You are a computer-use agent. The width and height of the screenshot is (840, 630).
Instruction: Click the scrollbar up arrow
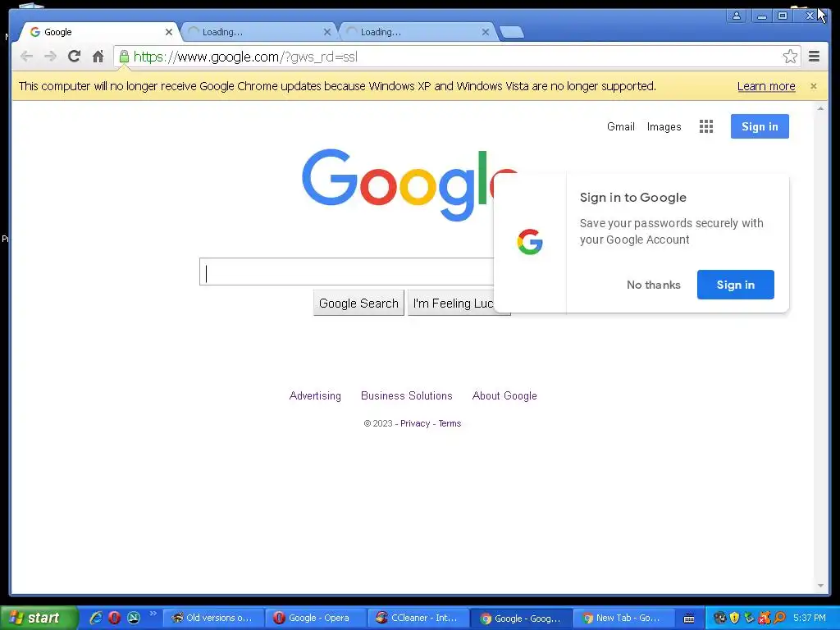(820, 109)
